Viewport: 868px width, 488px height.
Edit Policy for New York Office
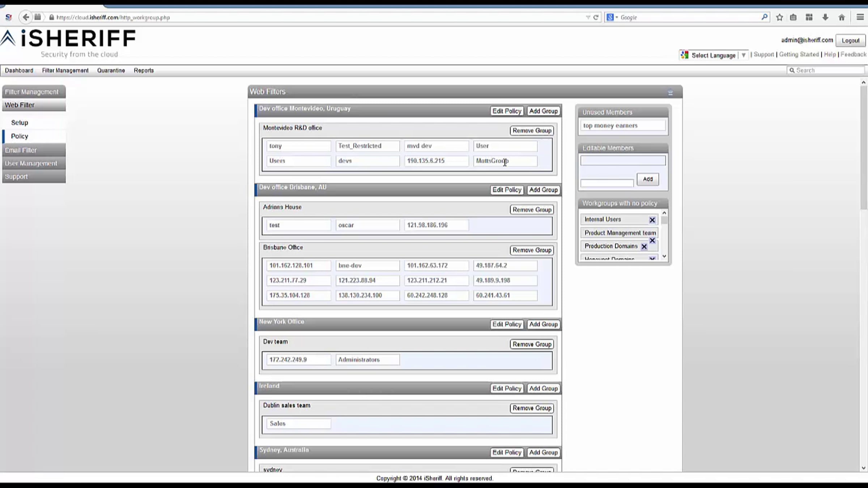(507, 324)
